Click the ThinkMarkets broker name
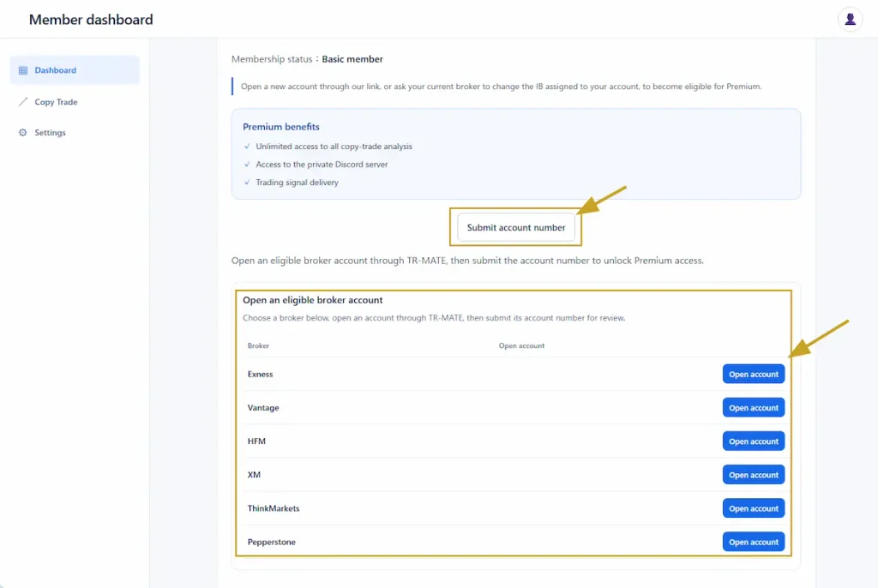The image size is (878, 588). pyautogui.click(x=274, y=508)
